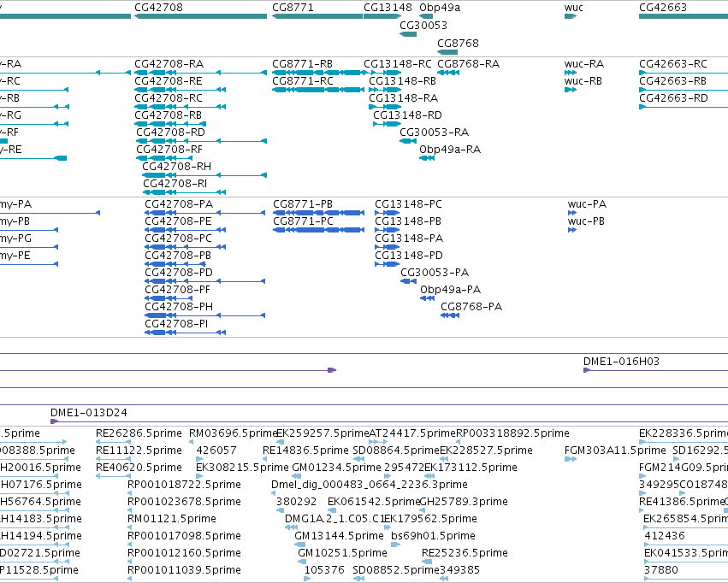
Task: Select transcript CG42663-RC
Action: 673,63
